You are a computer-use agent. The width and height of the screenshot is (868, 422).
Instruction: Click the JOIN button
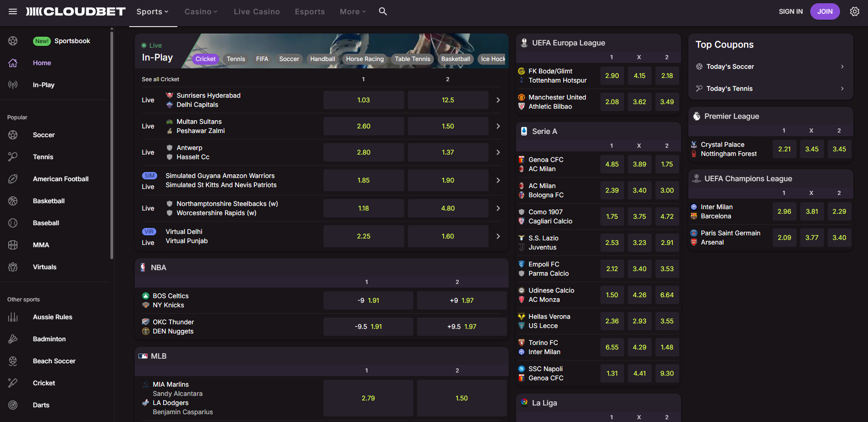click(x=824, y=11)
